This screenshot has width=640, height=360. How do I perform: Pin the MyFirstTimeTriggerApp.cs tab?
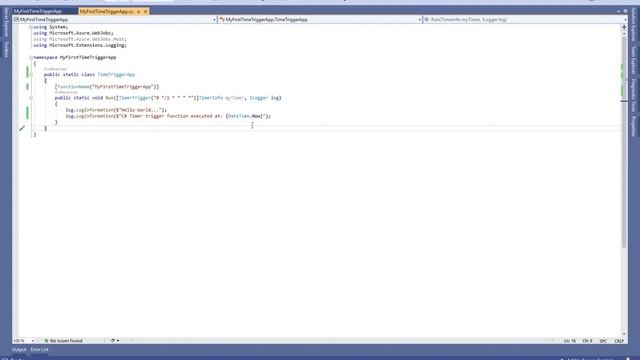138,11
